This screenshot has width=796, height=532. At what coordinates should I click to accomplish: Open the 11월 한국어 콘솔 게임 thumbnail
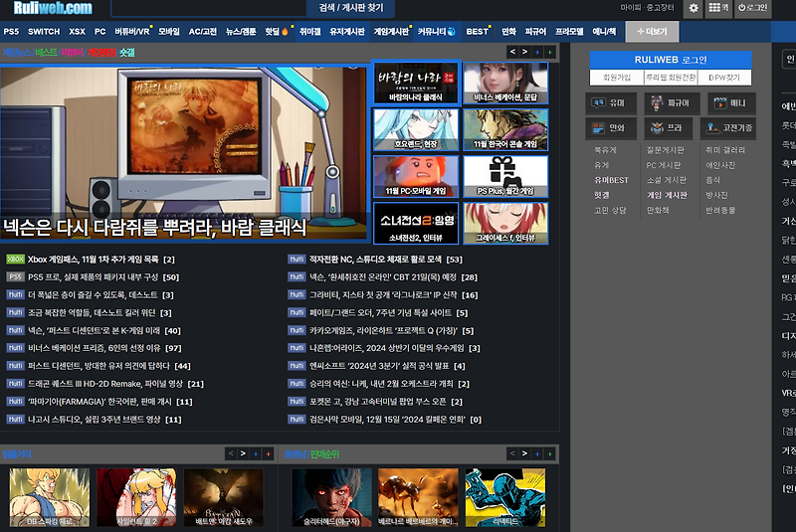coord(505,130)
